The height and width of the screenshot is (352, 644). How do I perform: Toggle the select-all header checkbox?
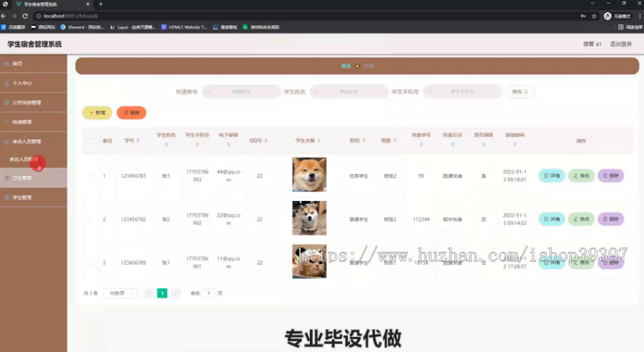[90, 140]
